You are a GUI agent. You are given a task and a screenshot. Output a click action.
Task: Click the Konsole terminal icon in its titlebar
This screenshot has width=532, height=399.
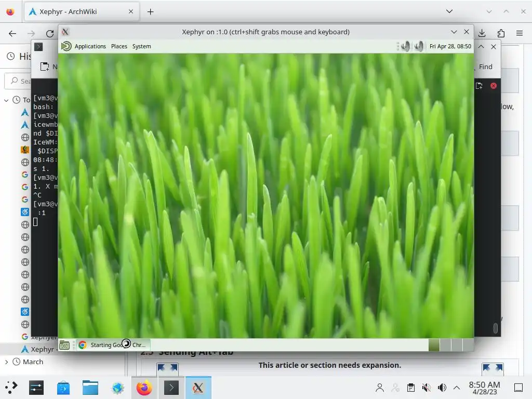pyautogui.click(x=38, y=47)
